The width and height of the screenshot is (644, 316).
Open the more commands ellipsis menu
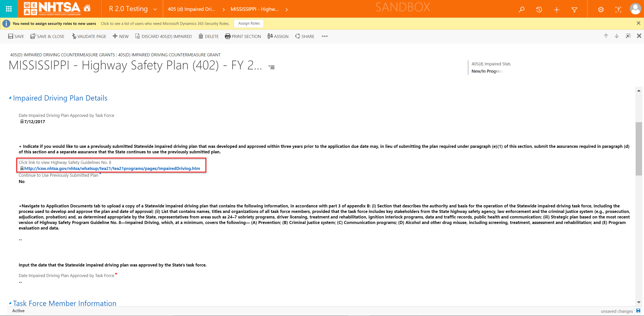pos(325,36)
